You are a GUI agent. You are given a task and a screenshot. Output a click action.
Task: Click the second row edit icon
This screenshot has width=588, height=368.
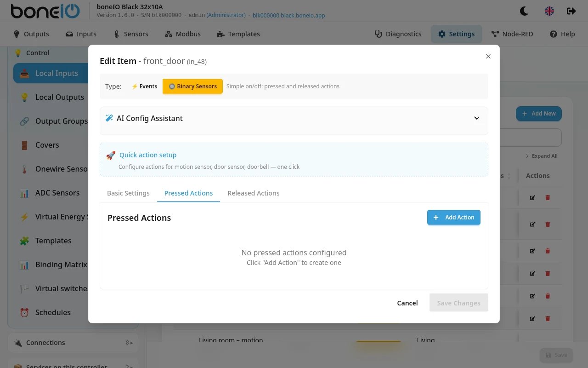click(x=532, y=224)
